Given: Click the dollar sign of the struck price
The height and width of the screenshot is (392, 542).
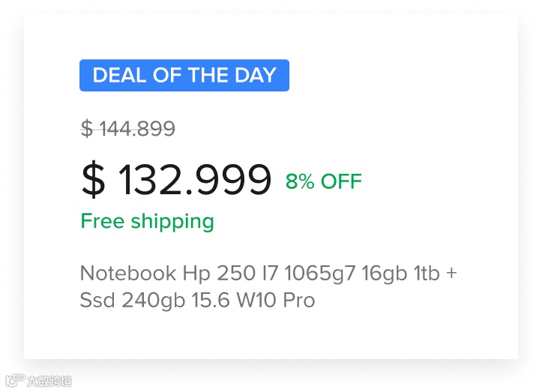Looking at the screenshot, I should pyautogui.click(x=87, y=129).
